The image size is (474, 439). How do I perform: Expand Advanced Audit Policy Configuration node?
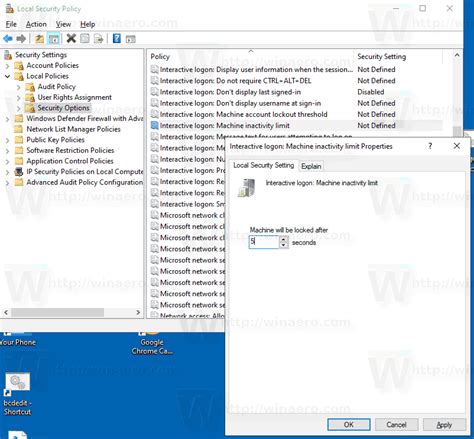tap(8, 183)
